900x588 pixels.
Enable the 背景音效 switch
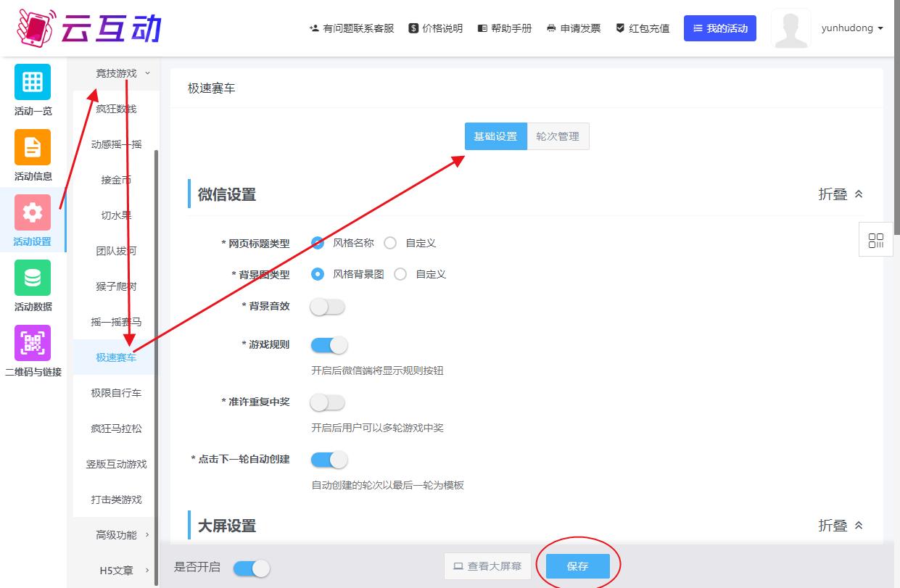[x=327, y=307]
